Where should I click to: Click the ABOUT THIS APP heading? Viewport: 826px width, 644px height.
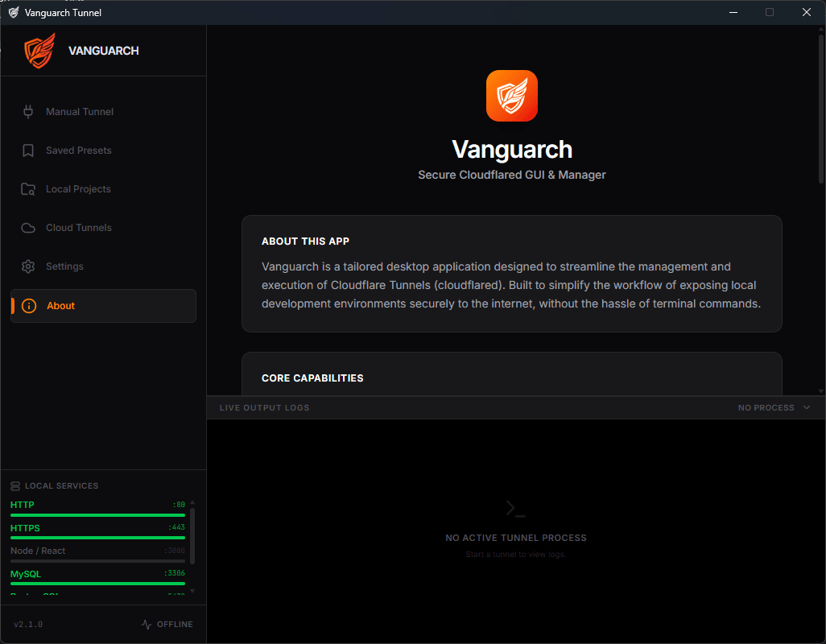(x=306, y=242)
